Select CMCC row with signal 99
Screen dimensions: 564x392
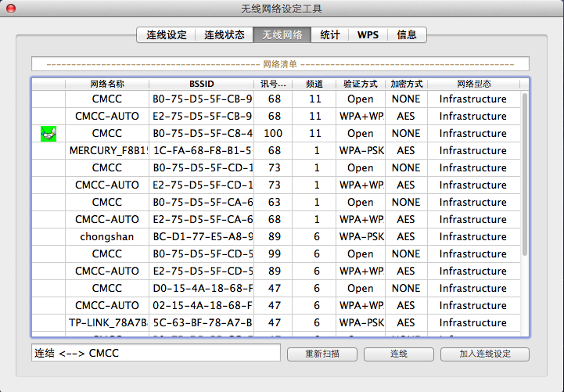click(276, 254)
